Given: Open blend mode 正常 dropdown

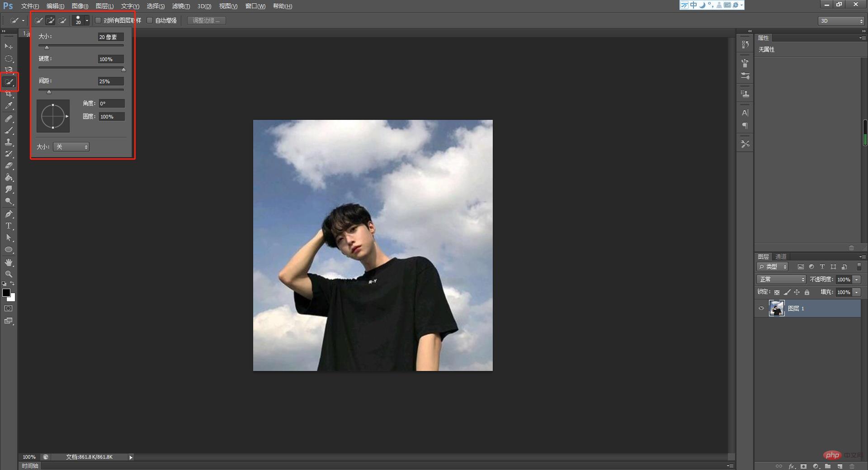Looking at the screenshot, I should (x=781, y=280).
